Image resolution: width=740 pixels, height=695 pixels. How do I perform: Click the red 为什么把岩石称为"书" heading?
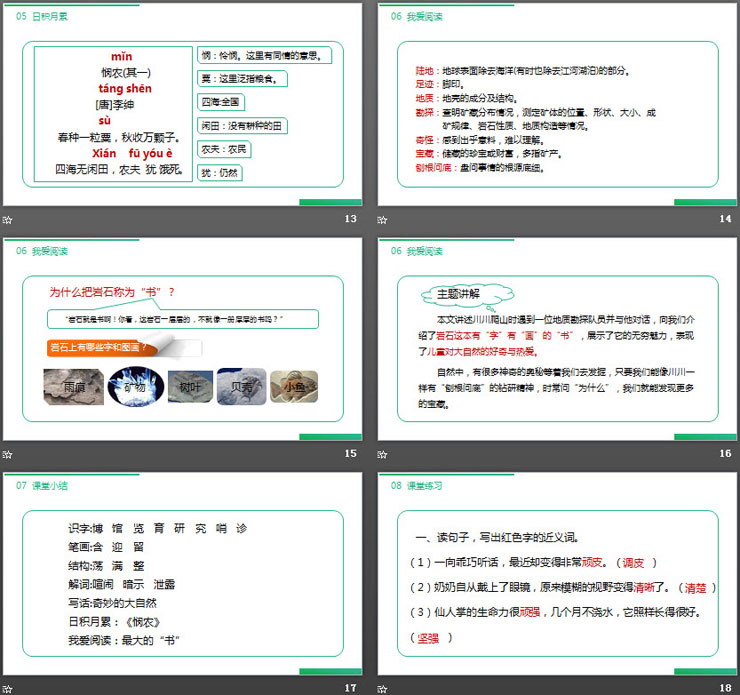point(112,292)
